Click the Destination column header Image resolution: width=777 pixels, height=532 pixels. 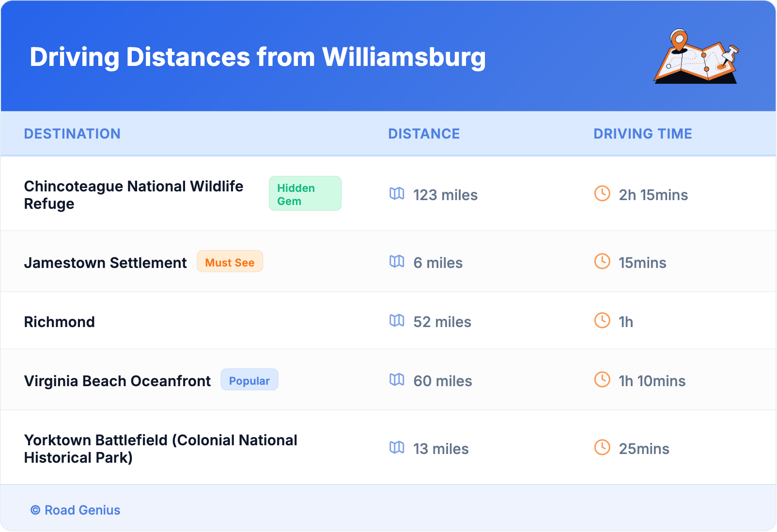click(x=72, y=134)
